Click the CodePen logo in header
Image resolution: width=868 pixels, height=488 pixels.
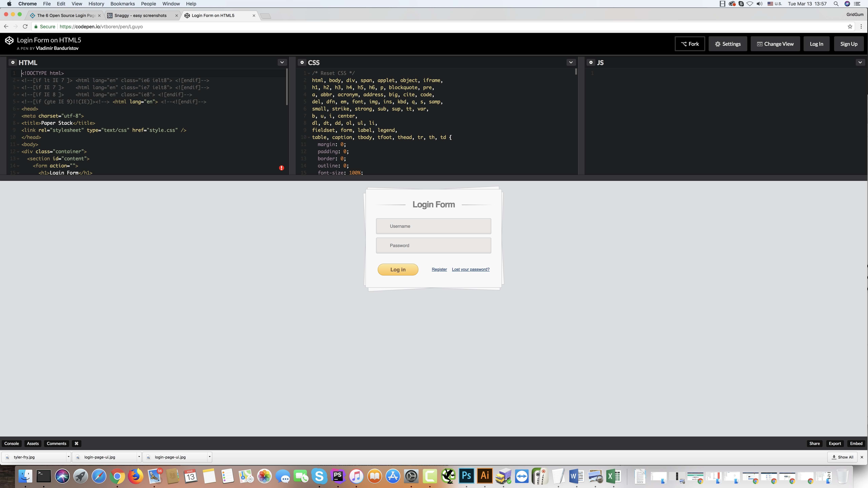[x=9, y=41]
